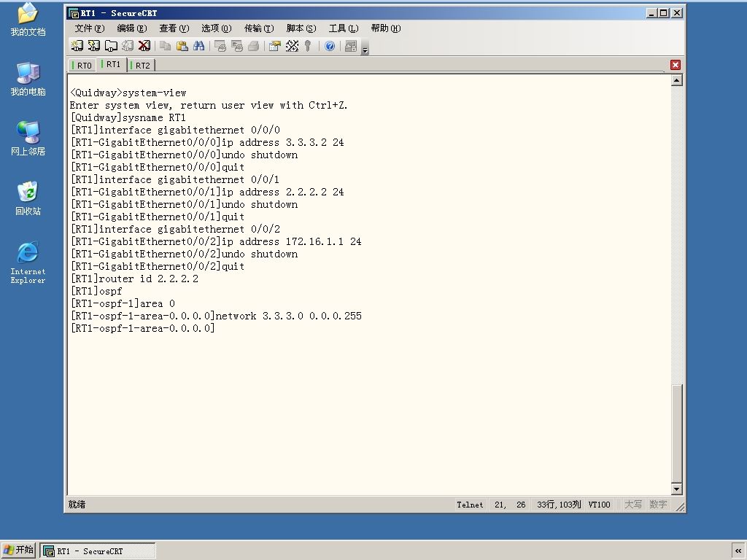Expand the toolbar options dropdown arrow
This screenshot has height=560, width=747.
coord(365,47)
